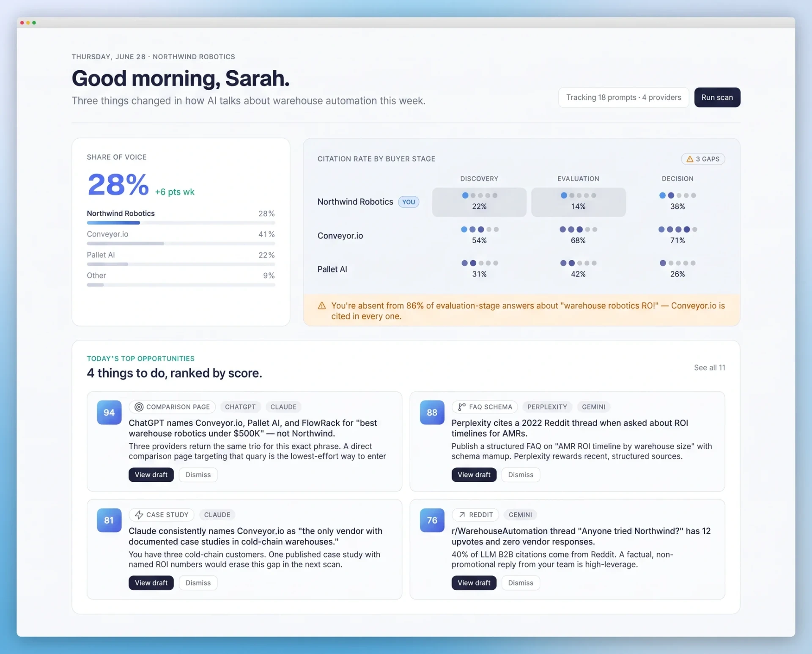Click Pallet AI Discovery 31% value
Image resolution: width=812 pixels, height=654 pixels.
click(x=479, y=274)
